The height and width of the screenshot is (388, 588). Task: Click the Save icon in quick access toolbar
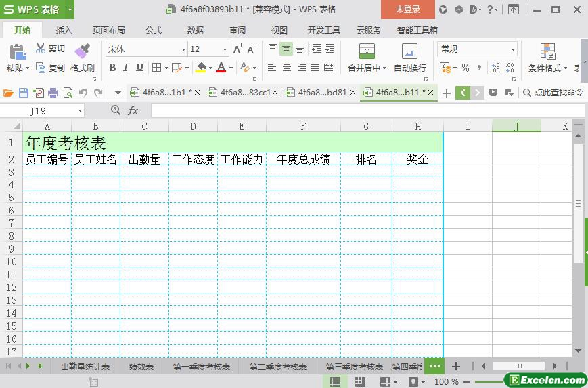tap(24, 93)
